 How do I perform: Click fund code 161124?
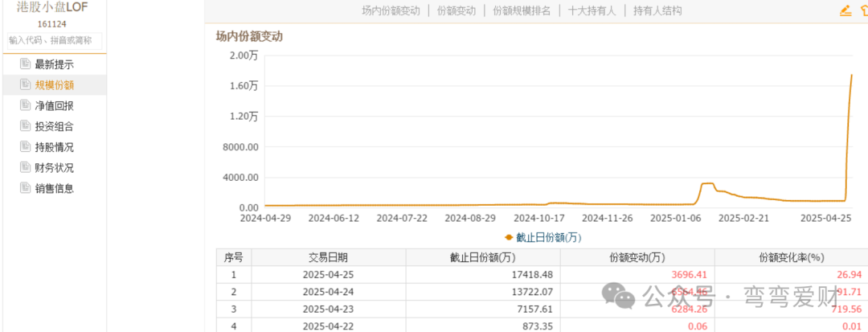coord(52,24)
